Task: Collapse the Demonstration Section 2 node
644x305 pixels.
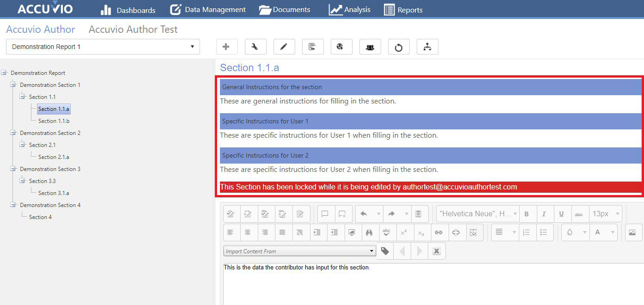Action: [x=13, y=133]
